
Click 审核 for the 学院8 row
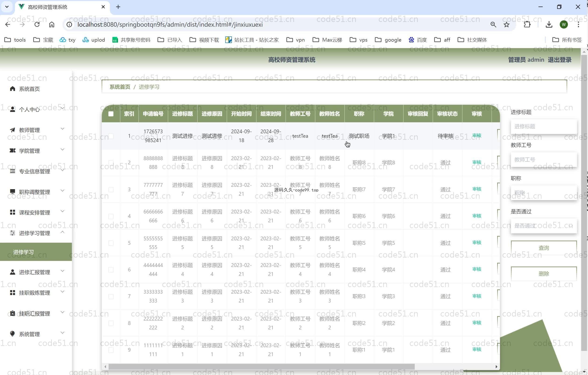(x=477, y=162)
